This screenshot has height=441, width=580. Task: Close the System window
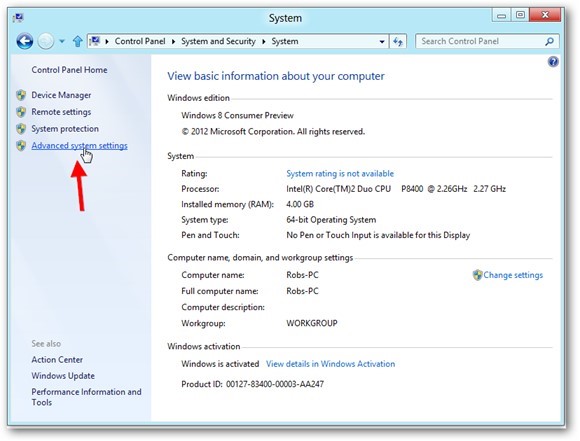point(545,15)
